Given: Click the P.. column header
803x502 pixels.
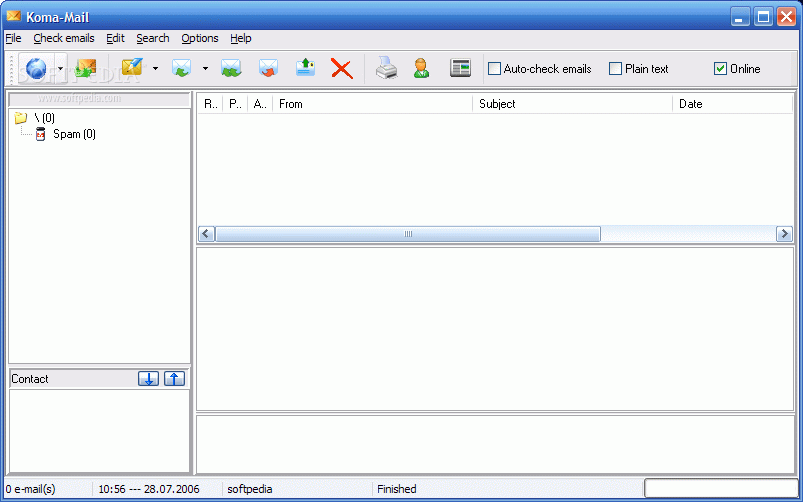Looking at the screenshot, I should (x=235, y=104).
